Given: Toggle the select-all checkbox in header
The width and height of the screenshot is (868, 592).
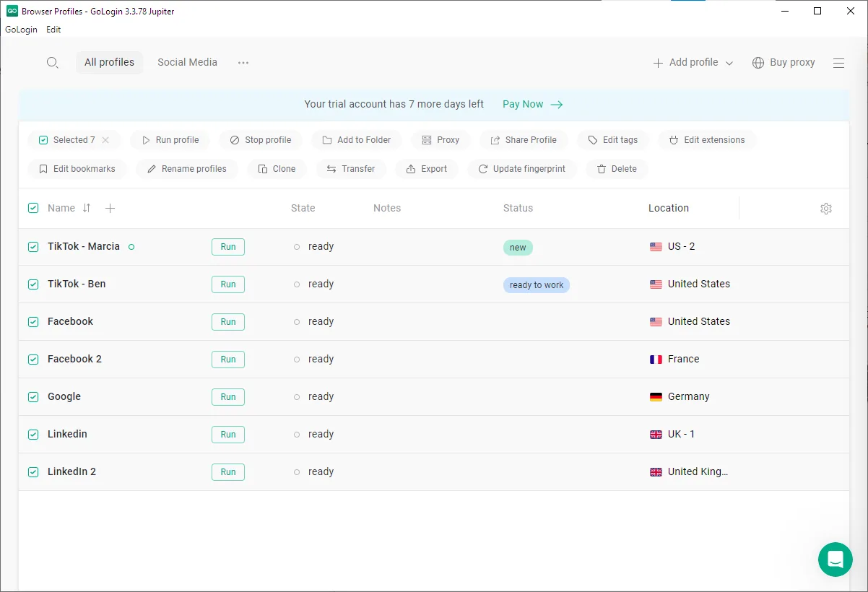Looking at the screenshot, I should tap(33, 208).
